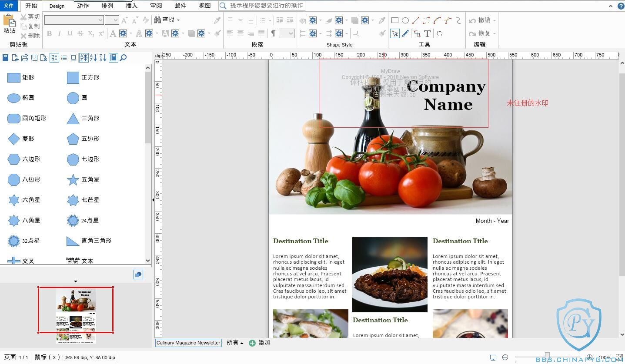Viewport: 625px width, 364px height.
Task: Select the Pan hand tool
Action: pyautogui.click(x=439, y=33)
